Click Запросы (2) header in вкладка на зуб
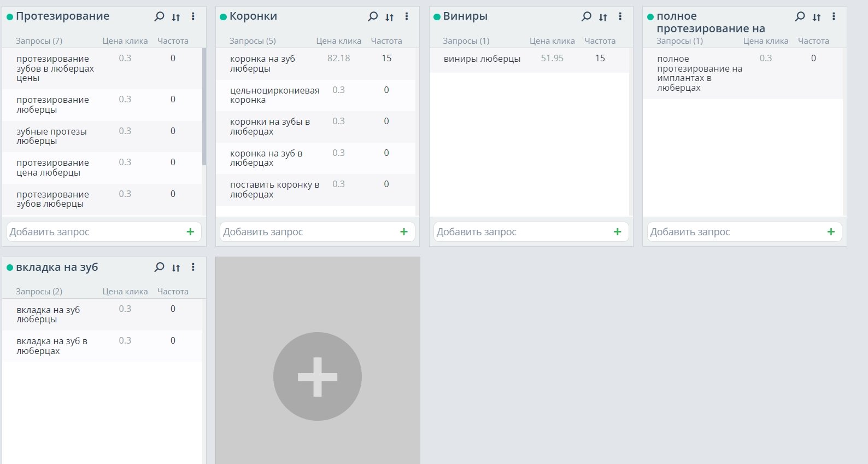This screenshot has height=464, width=868. click(x=39, y=292)
